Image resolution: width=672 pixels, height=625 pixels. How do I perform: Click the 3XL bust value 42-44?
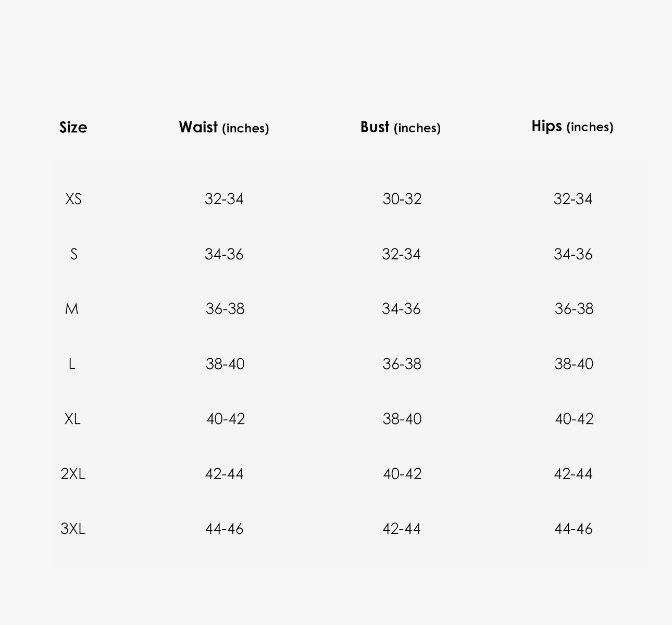click(x=402, y=529)
